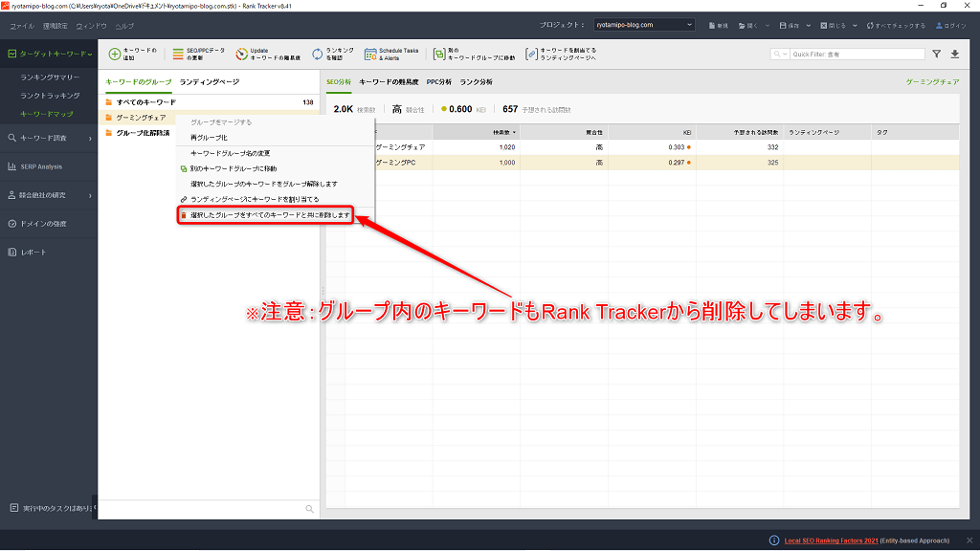Screen dimensions: 980x551
Task: Switch to the PPC分析 tab
Action: pyautogui.click(x=438, y=82)
